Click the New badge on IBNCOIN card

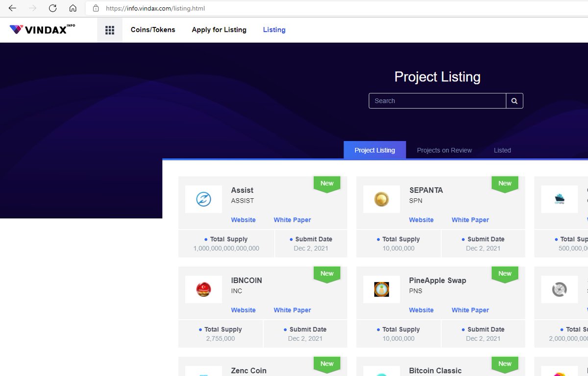[327, 274]
